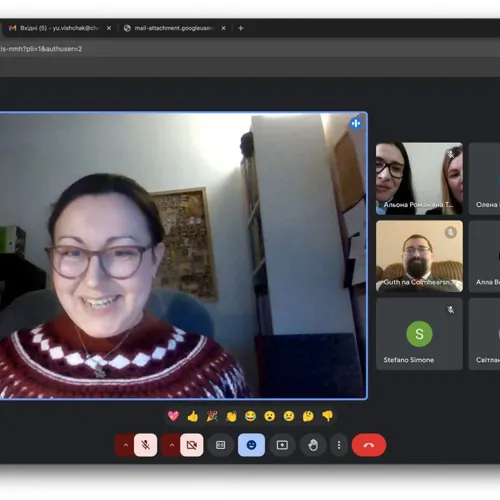The image size is (500, 500).
Task: Turn on the camera
Action: tap(192, 445)
